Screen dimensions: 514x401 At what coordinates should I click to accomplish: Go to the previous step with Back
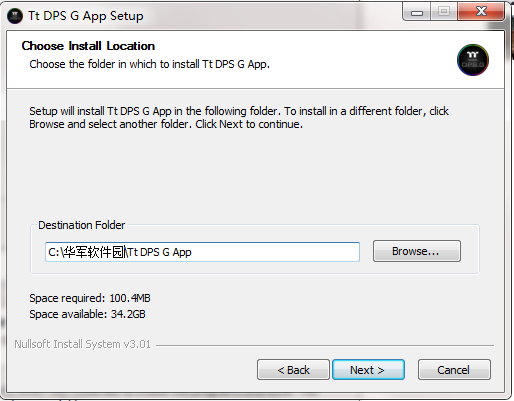tap(293, 370)
